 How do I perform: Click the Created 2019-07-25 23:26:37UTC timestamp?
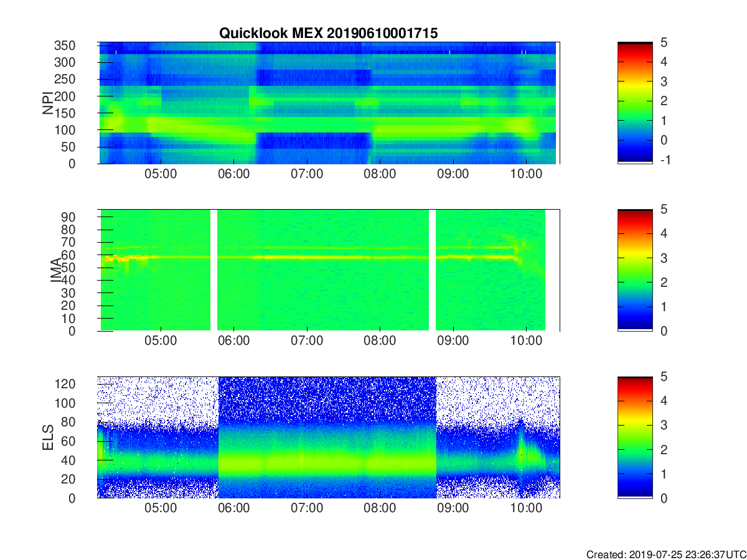pos(666,554)
